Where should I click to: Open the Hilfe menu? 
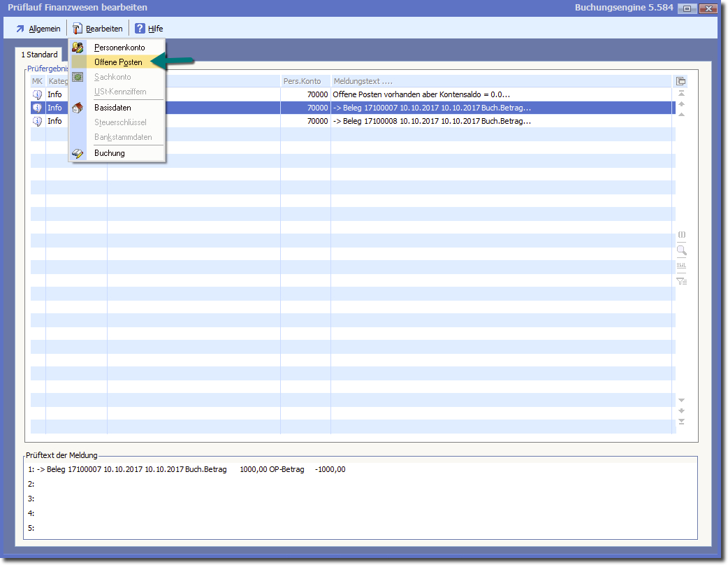(x=149, y=29)
